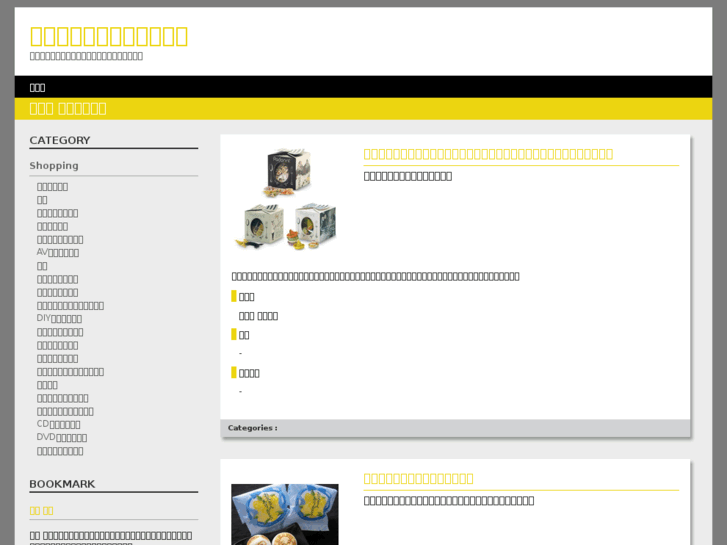Screen dimensions: 727x545
Task: Open the sidebar category link starting with DIY
Action: tap(59, 319)
